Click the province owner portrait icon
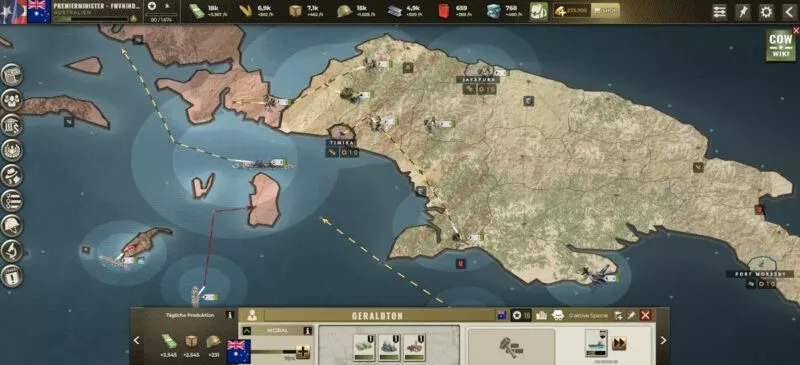This screenshot has width=800, height=365. point(252,315)
